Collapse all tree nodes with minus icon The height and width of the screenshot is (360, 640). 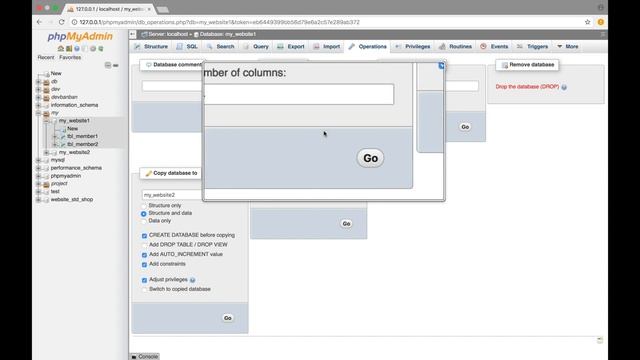(108, 65)
